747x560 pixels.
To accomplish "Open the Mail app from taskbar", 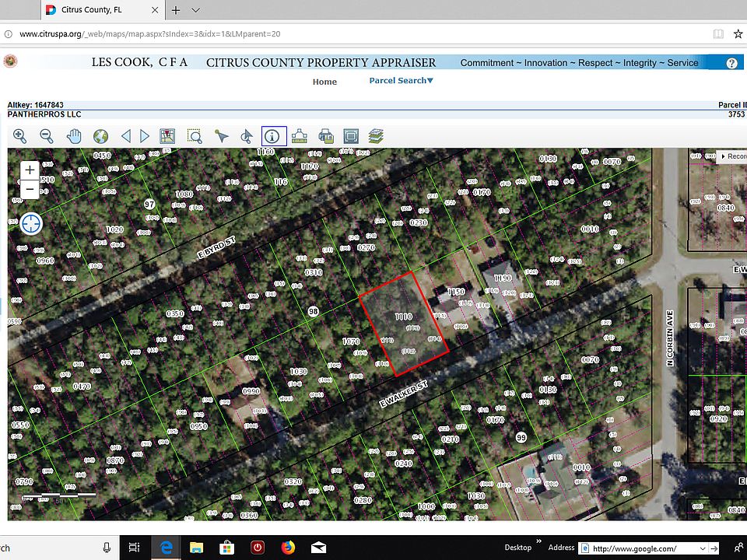I will [318, 548].
